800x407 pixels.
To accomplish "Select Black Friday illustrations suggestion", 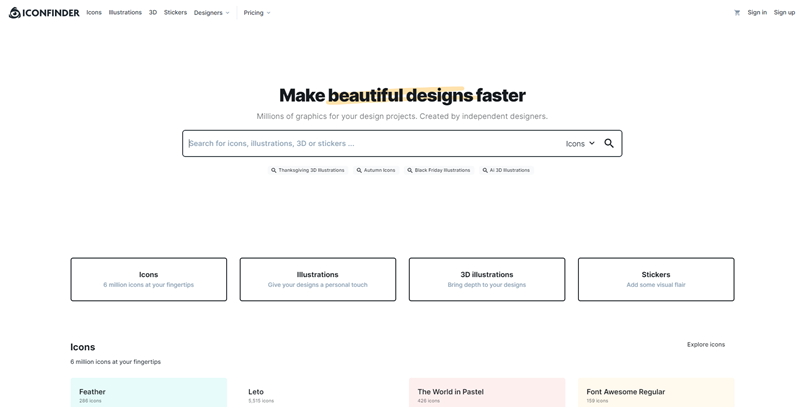I will click(x=439, y=170).
